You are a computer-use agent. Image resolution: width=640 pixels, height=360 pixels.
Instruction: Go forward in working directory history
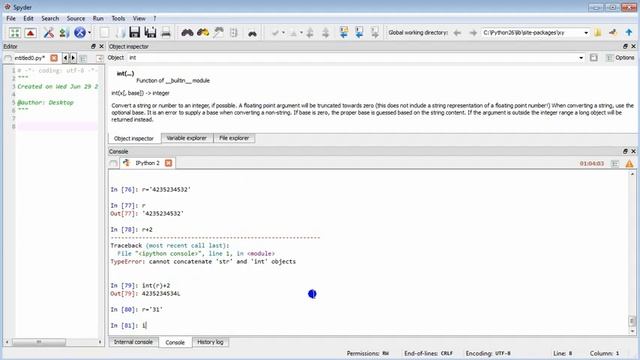click(473, 33)
